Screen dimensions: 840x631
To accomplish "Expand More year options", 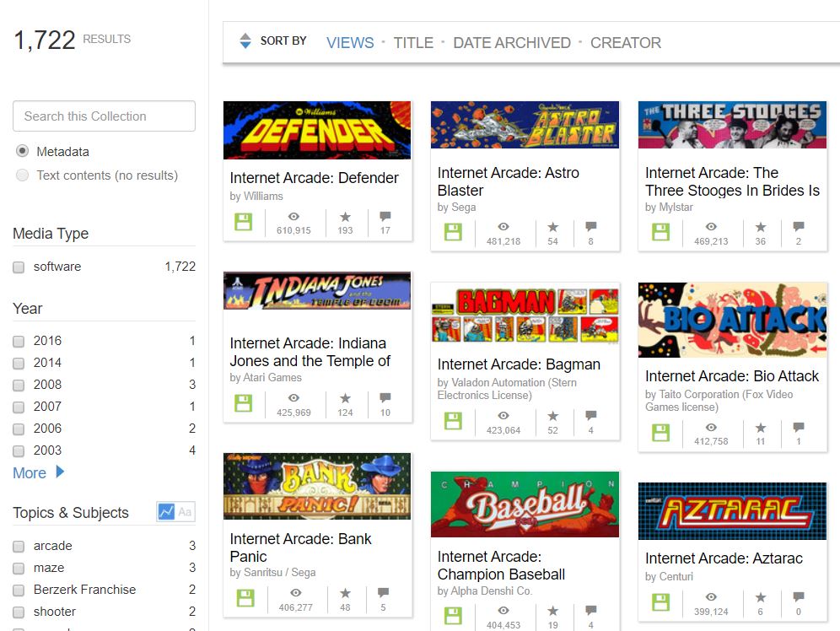I will pyautogui.click(x=39, y=473).
